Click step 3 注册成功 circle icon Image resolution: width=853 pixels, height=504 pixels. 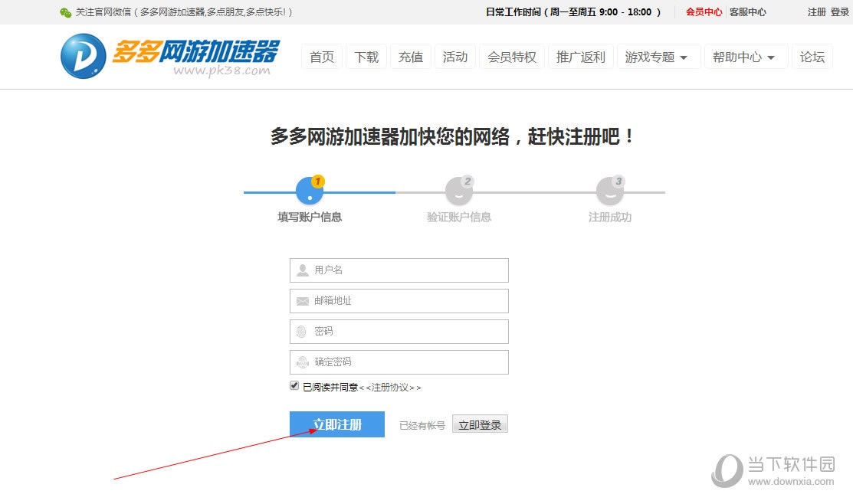(x=610, y=190)
